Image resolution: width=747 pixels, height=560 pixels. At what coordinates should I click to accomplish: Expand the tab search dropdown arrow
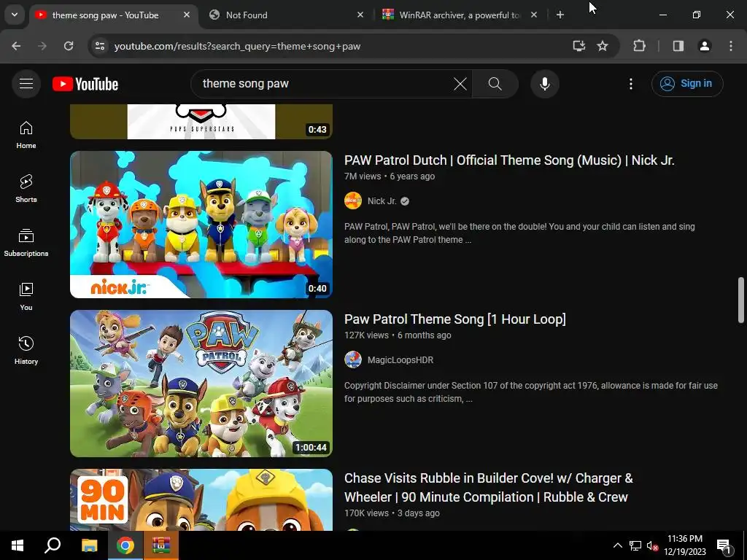coord(15,15)
